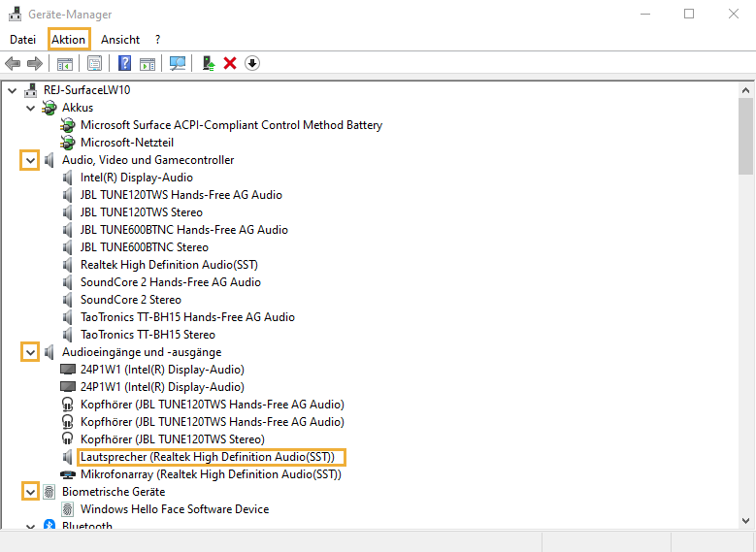
Task: Collapse the Audioeingänge und -ausgänge category
Action: pyautogui.click(x=30, y=352)
